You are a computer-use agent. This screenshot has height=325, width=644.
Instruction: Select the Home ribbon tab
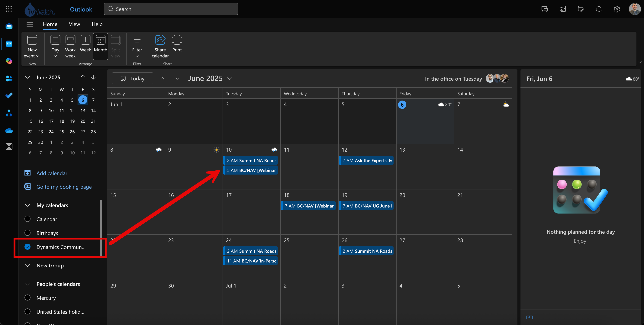point(50,24)
